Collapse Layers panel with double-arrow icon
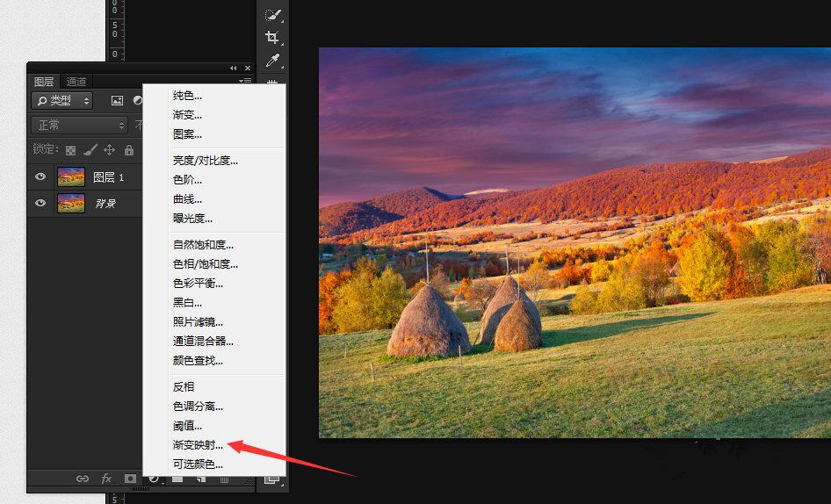The height and width of the screenshot is (504, 831). [233, 68]
